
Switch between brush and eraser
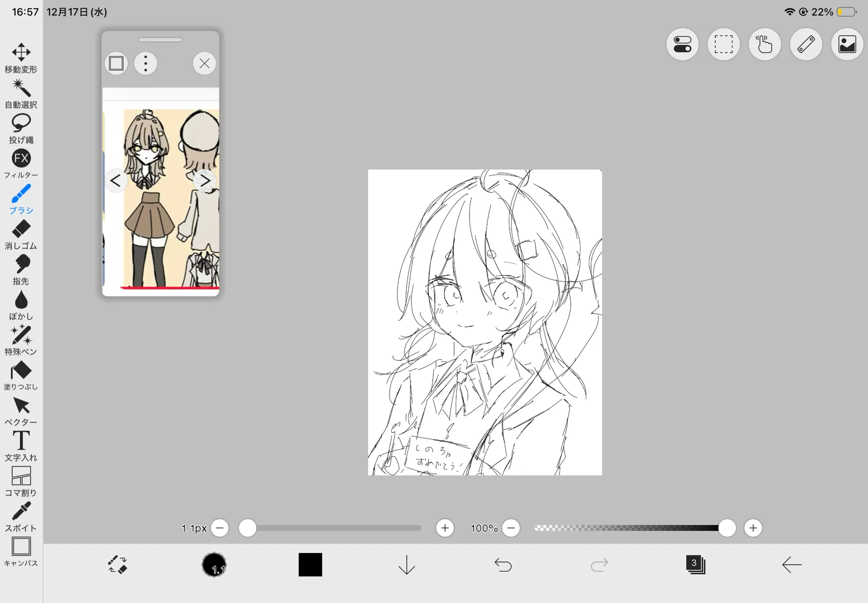tap(117, 564)
